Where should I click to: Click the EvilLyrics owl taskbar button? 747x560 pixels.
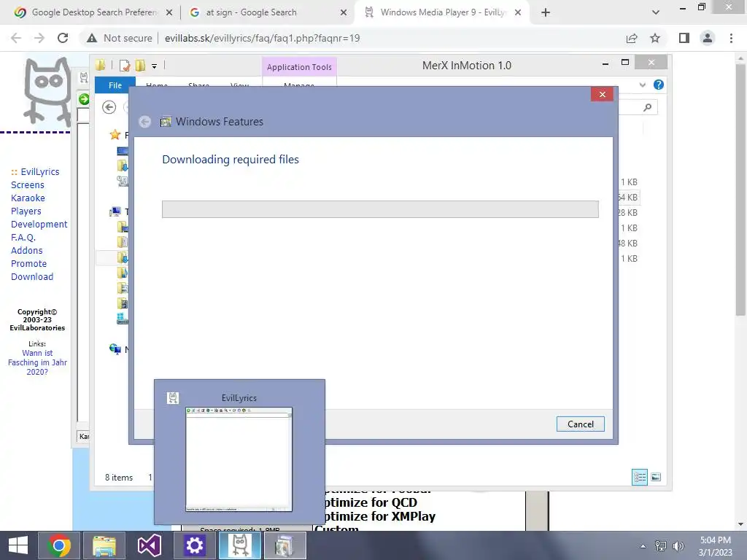[239, 545]
